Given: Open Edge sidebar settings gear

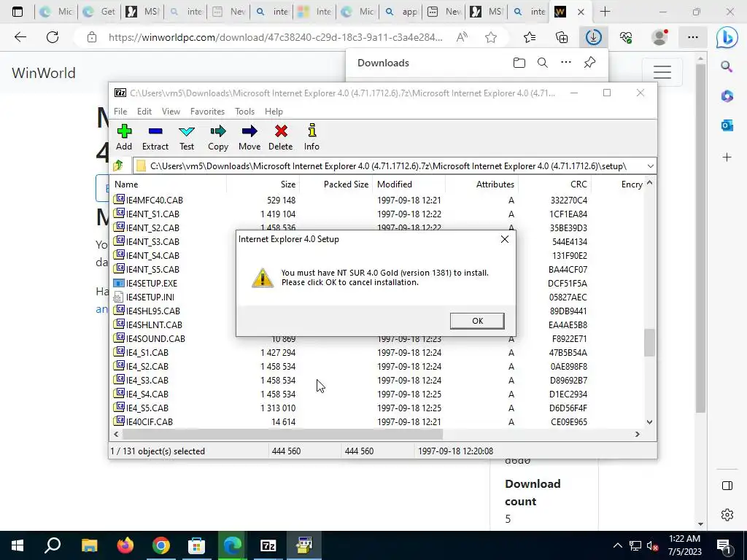Looking at the screenshot, I should click(x=727, y=515).
